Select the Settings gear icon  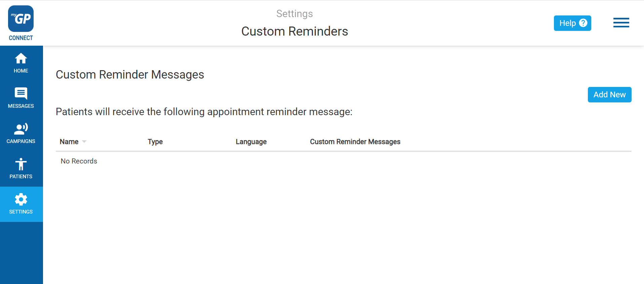21,199
